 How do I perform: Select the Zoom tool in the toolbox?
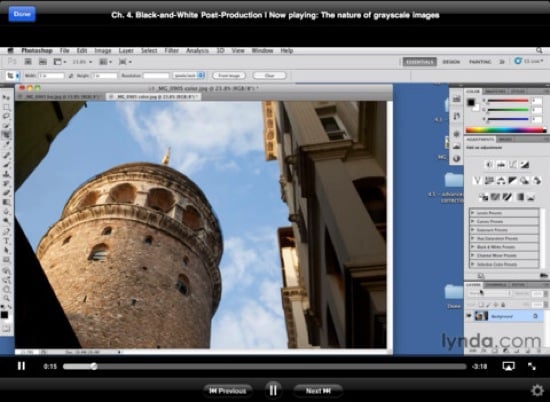pyautogui.click(x=6, y=298)
